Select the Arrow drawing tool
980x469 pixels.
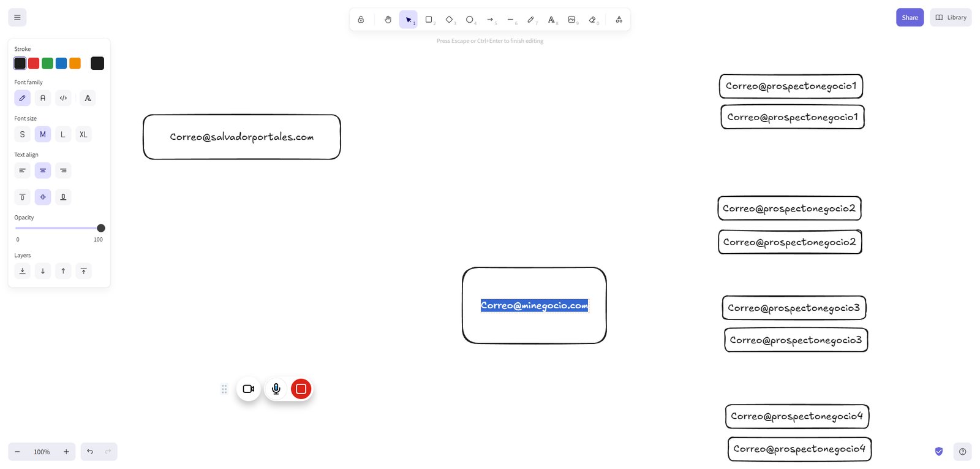coord(490,20)
